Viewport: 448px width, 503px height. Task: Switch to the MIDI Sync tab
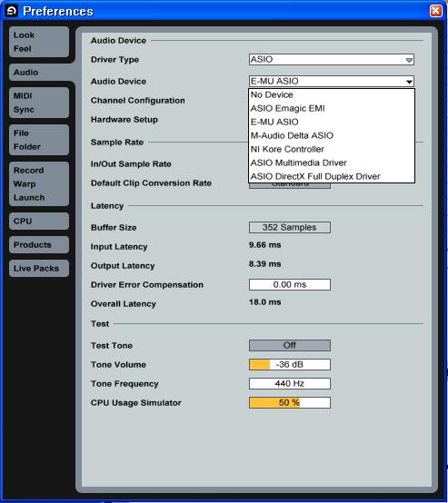[39, 103]
